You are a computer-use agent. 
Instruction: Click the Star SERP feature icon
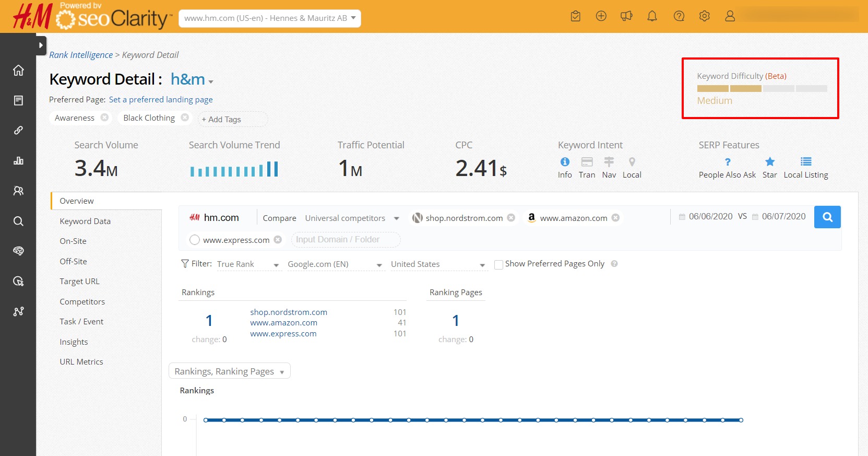click(770, 162)
